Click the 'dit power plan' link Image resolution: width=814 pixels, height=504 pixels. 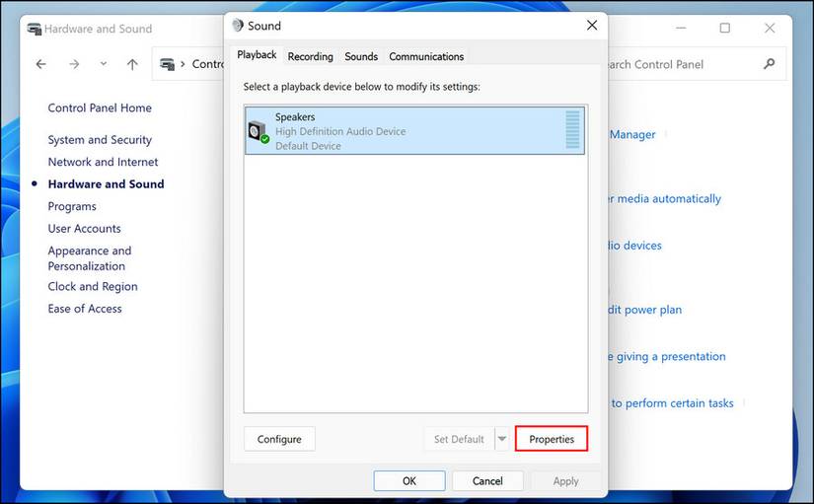(644, 310)
